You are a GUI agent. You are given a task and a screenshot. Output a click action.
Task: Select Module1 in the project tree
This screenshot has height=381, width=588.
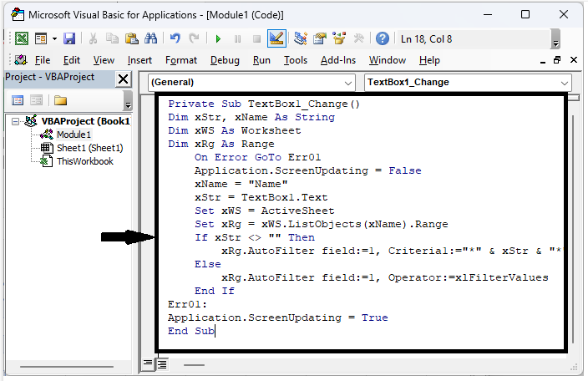pos(73,135)
